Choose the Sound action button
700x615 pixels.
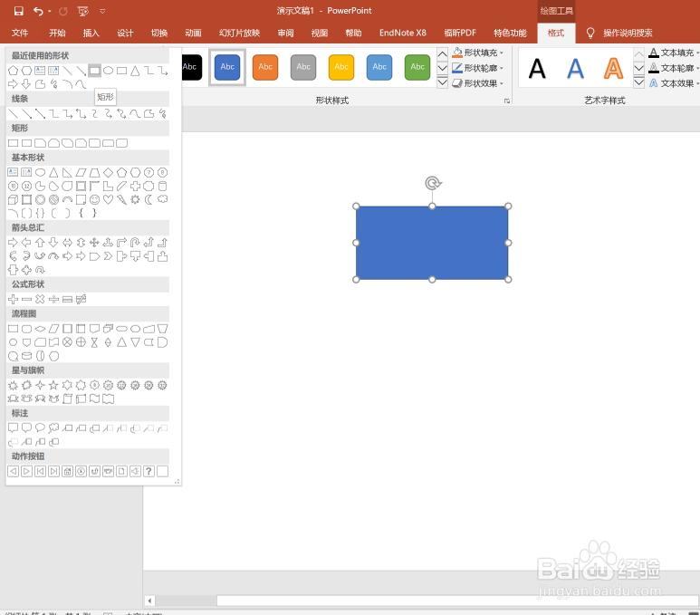135,471
